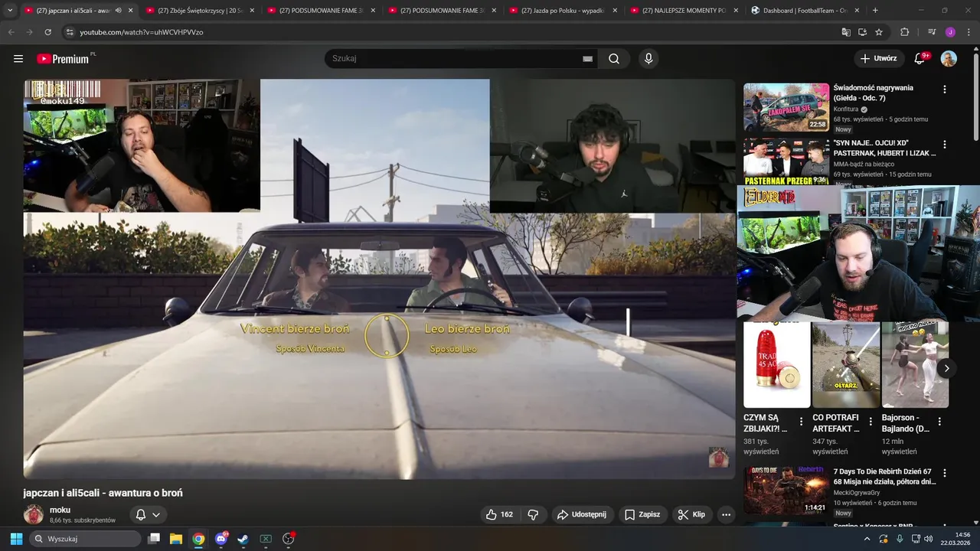980x551 pixels.
Task: Open the media control icon in Chrome toolbar
Action: click(932, 32)
